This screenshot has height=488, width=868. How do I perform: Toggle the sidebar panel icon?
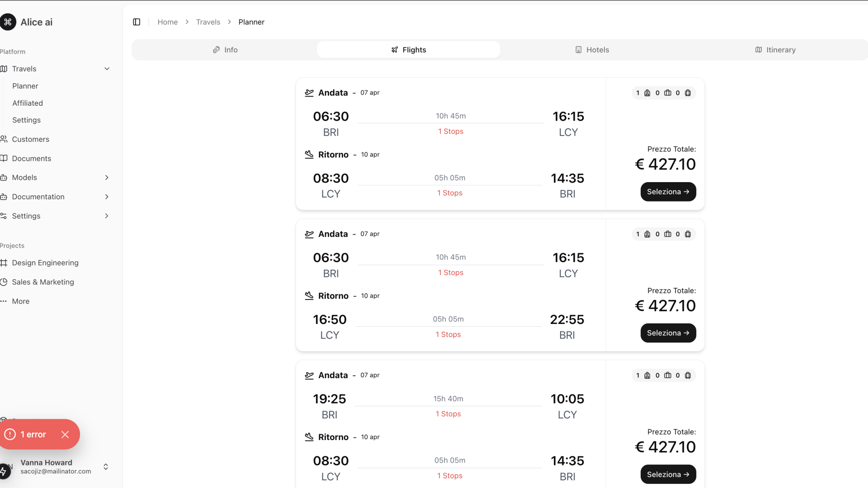coord(137,22)
